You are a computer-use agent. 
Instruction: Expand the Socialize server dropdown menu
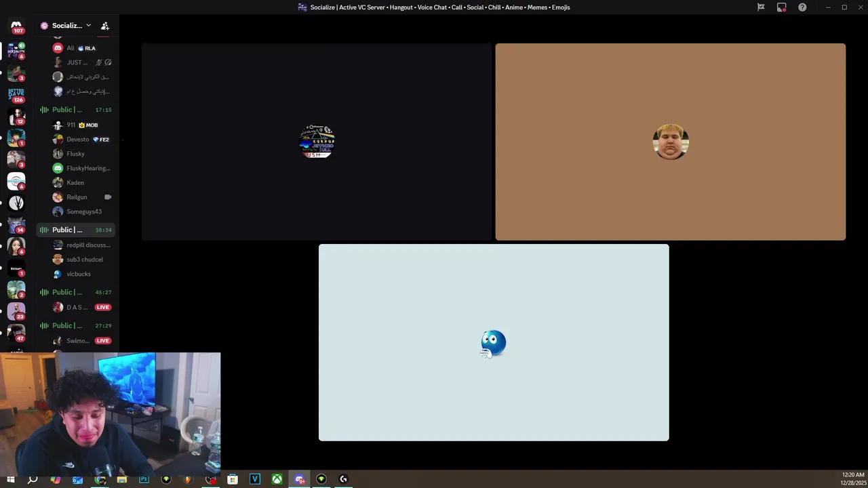coord(88,26)
